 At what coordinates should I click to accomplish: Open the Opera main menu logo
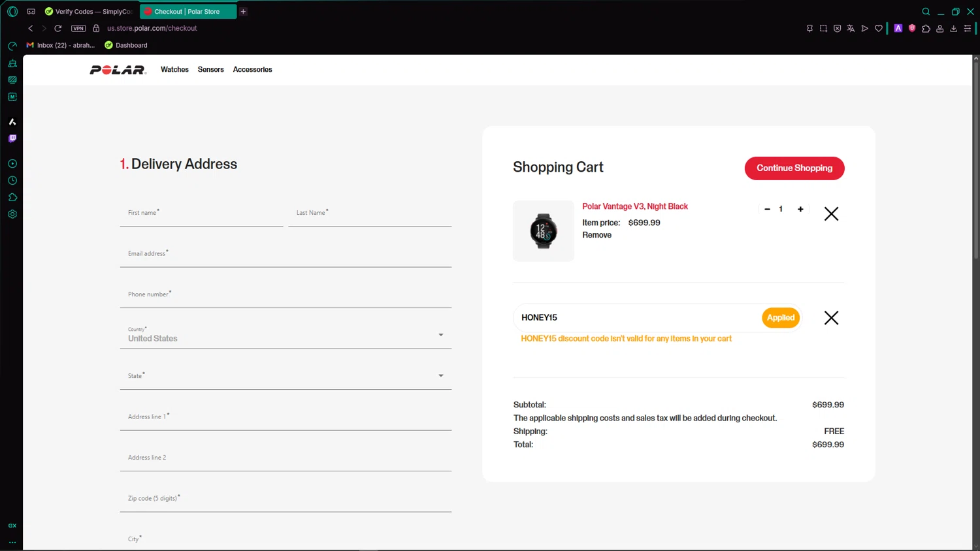(x=12, y=12)
